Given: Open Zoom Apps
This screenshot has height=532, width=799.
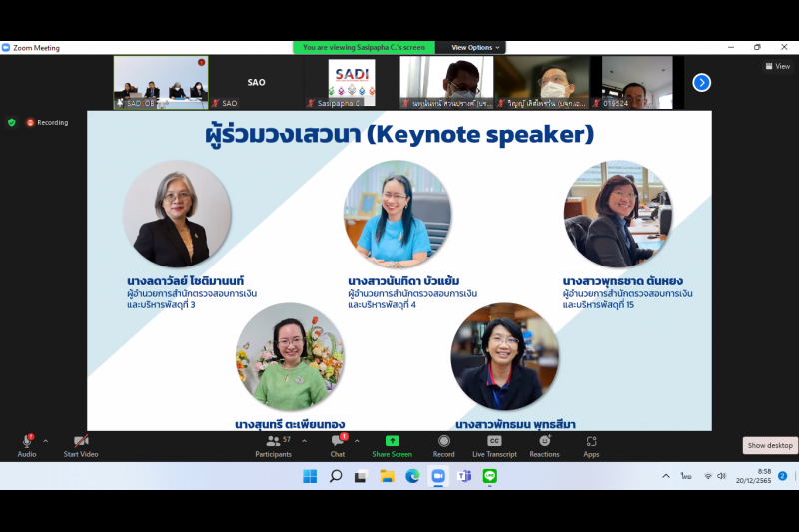Looking at the screenshot, I should [591, 446].
